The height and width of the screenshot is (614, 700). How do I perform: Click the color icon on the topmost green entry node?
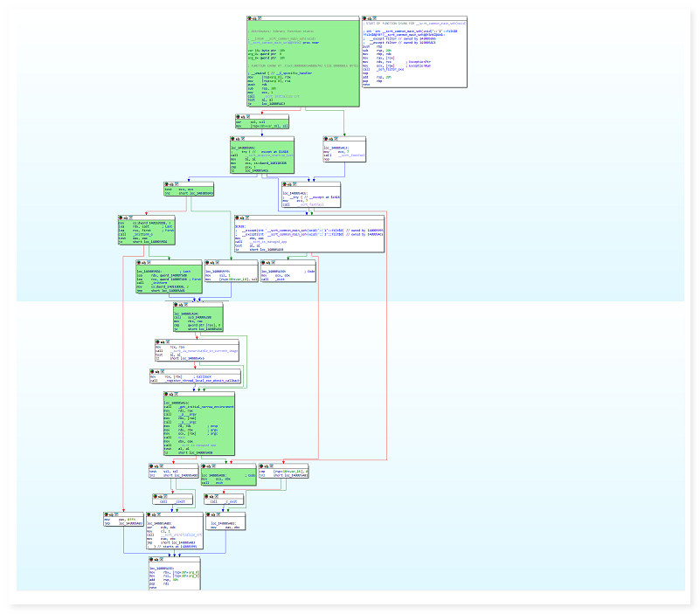[250, 18]
